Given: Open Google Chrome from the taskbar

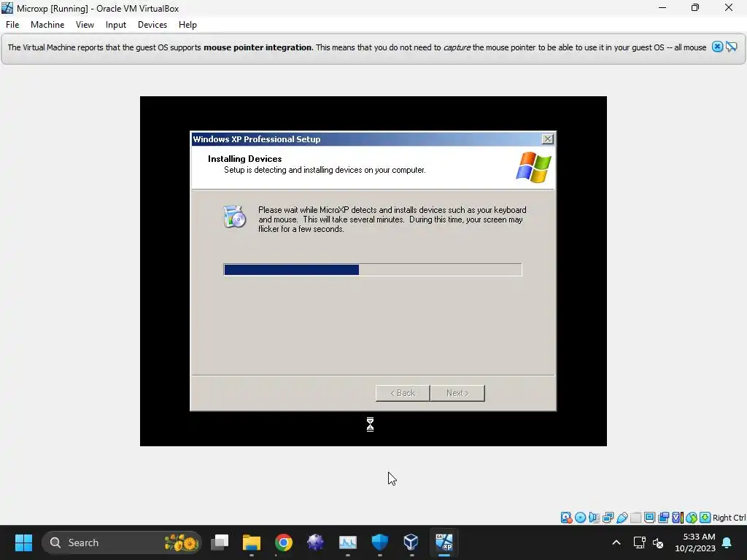Looking at the screenshot, I should coord(284,542).
